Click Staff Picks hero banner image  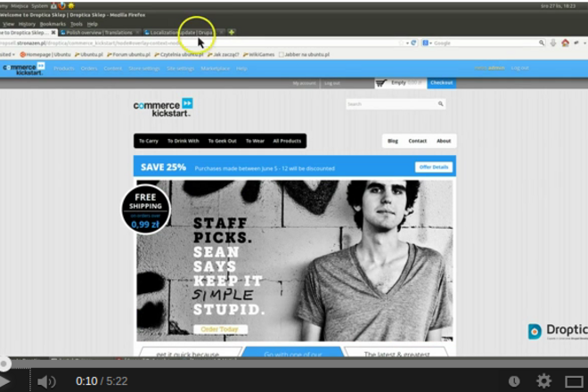click(295, 261)
